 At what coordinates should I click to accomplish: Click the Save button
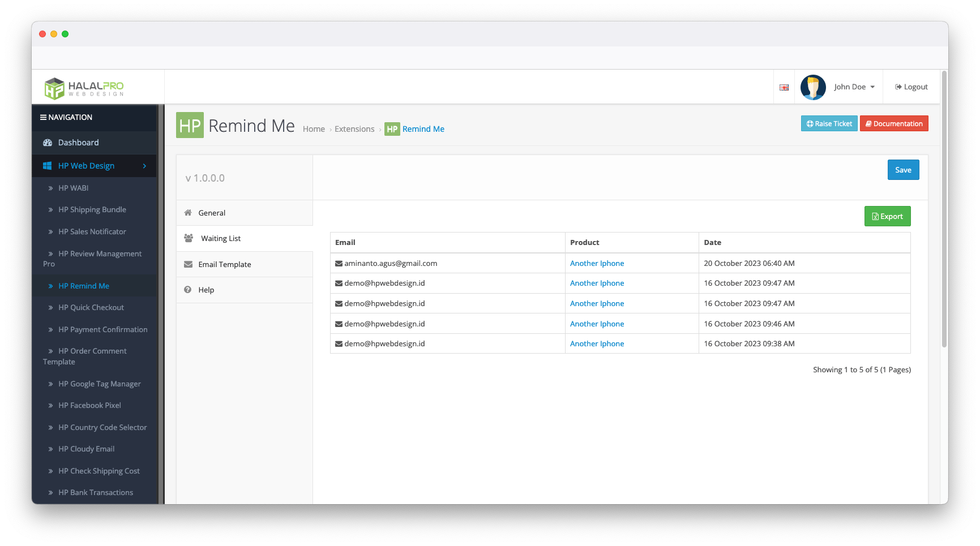(903, 170)
